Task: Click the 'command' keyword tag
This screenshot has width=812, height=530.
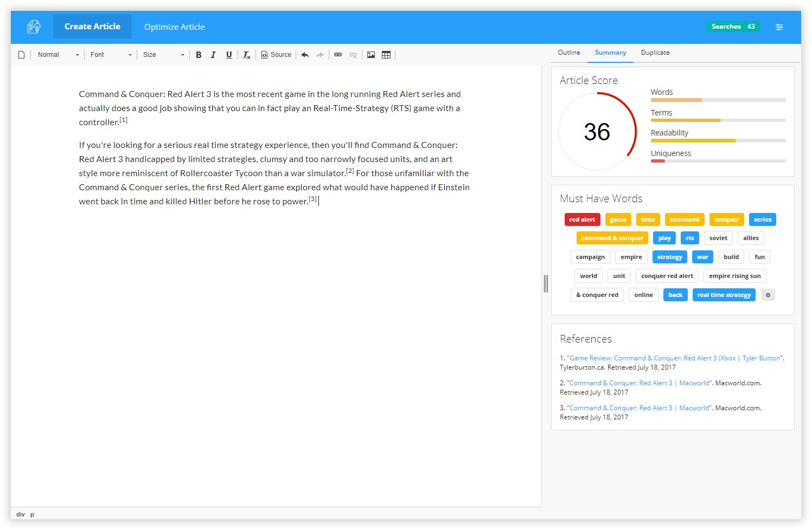Action: (684, 219)
